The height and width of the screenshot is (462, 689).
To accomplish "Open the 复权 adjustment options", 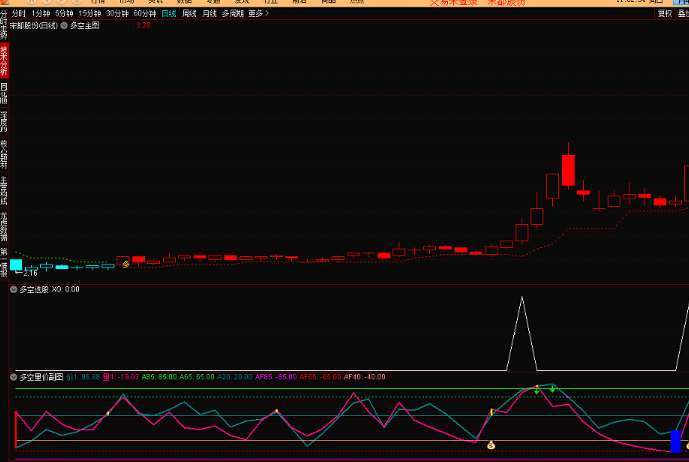I will [x=665, y=14].
